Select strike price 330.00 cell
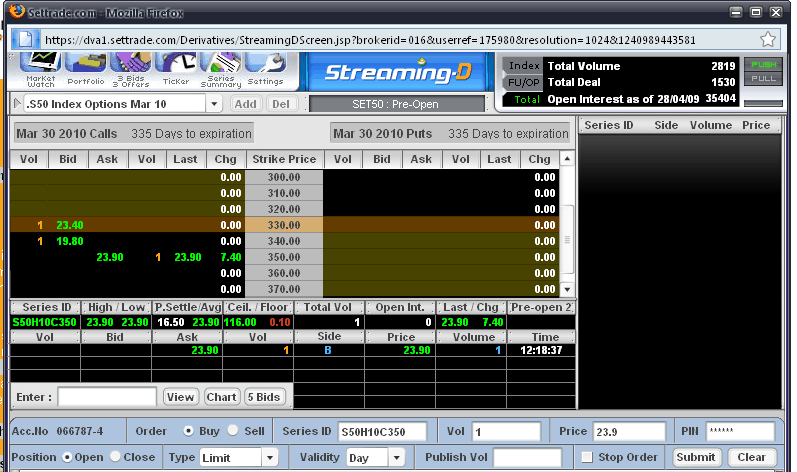The width and height of the screenshot is (797, 472). pyautogui.click(x=284, y=225)
